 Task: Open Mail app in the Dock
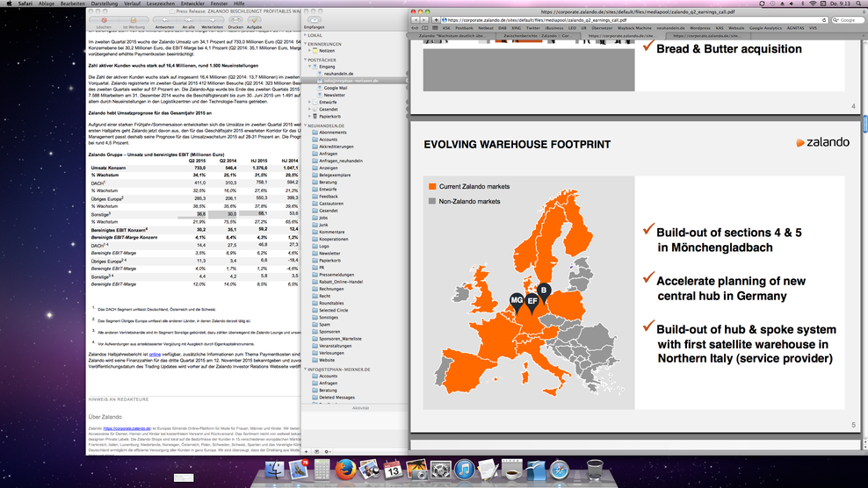(x=299, y=470)
